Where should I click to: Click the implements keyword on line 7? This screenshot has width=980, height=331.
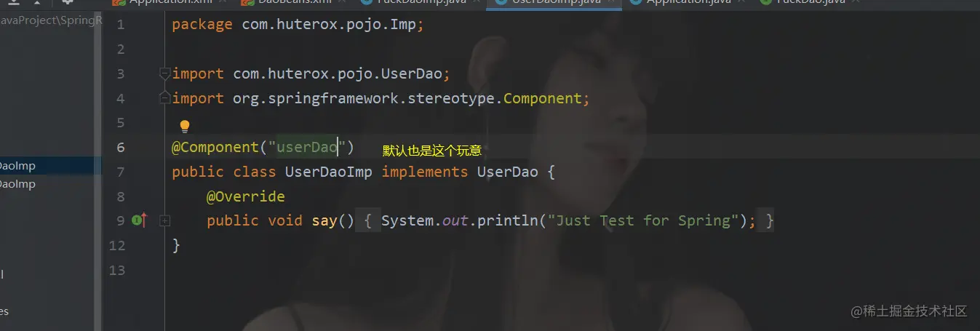pyautogui.click(x=425, y=172)
